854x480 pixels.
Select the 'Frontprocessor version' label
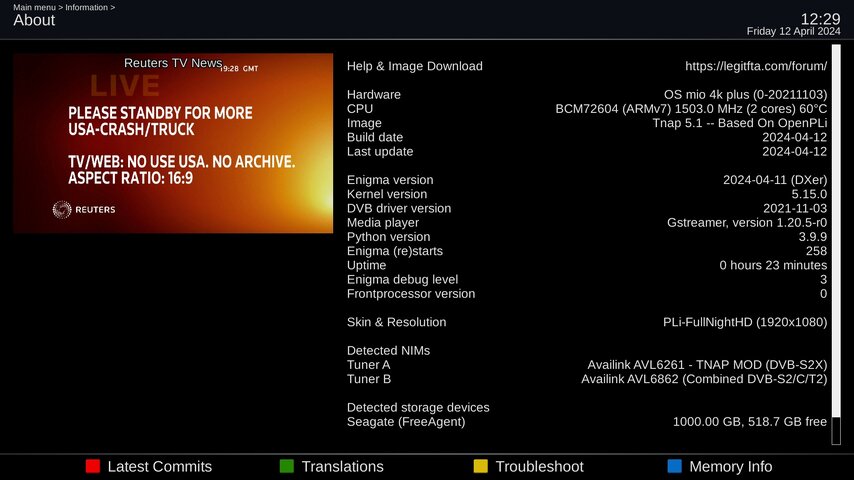411,293
